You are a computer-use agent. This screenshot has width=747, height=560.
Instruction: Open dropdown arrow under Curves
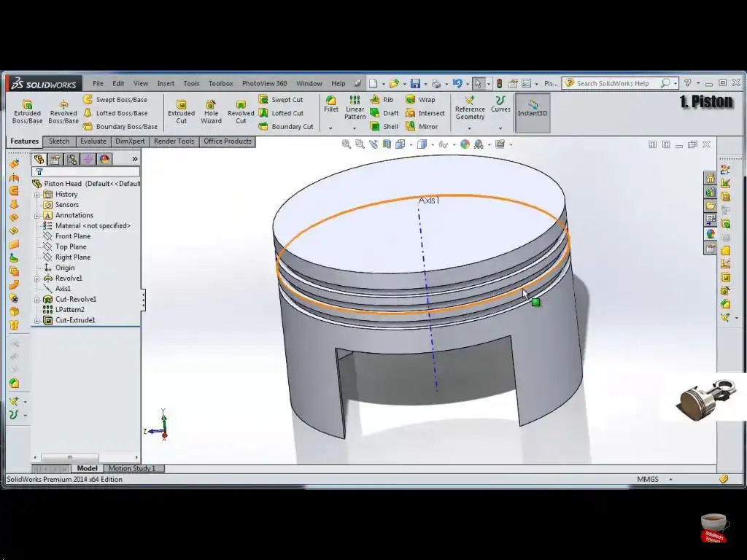pos(500,128)
